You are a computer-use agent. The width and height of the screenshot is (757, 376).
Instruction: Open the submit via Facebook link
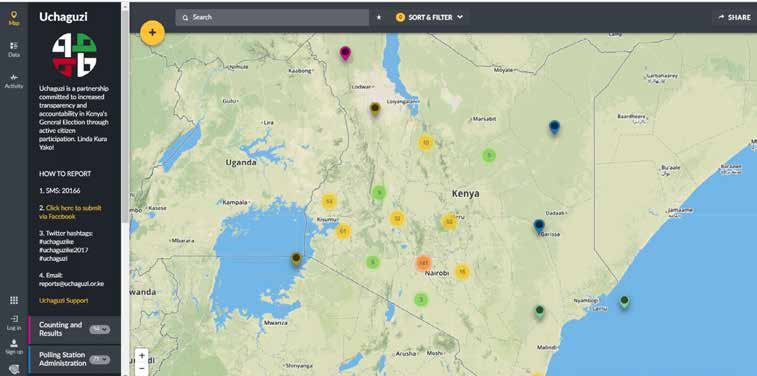click(70, 212)
